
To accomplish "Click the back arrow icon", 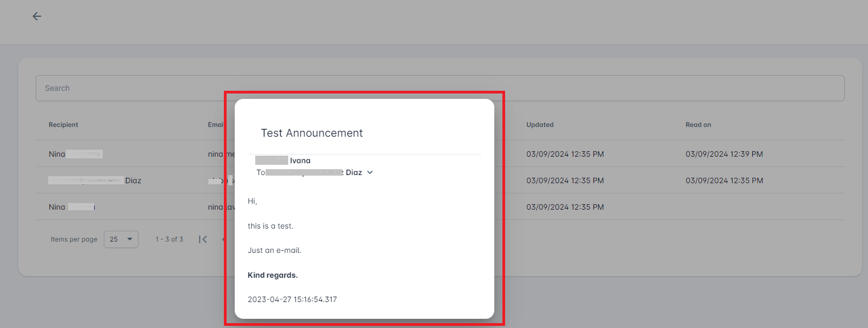I will coord(37,16).
